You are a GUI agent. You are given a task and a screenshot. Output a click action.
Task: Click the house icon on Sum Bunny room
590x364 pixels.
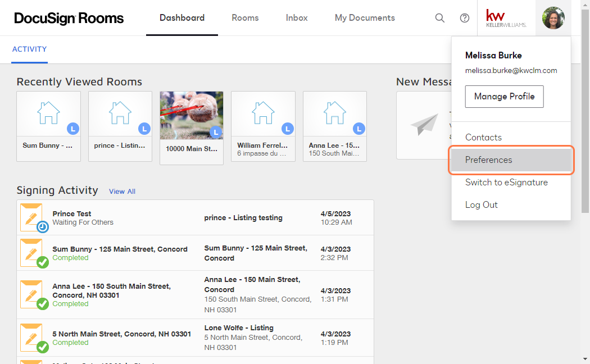(48, 113)
